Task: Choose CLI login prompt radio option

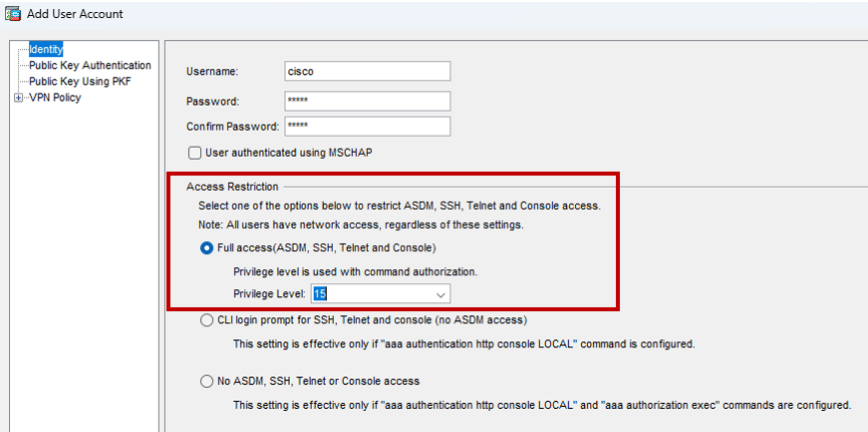Action: click(207, 321)
